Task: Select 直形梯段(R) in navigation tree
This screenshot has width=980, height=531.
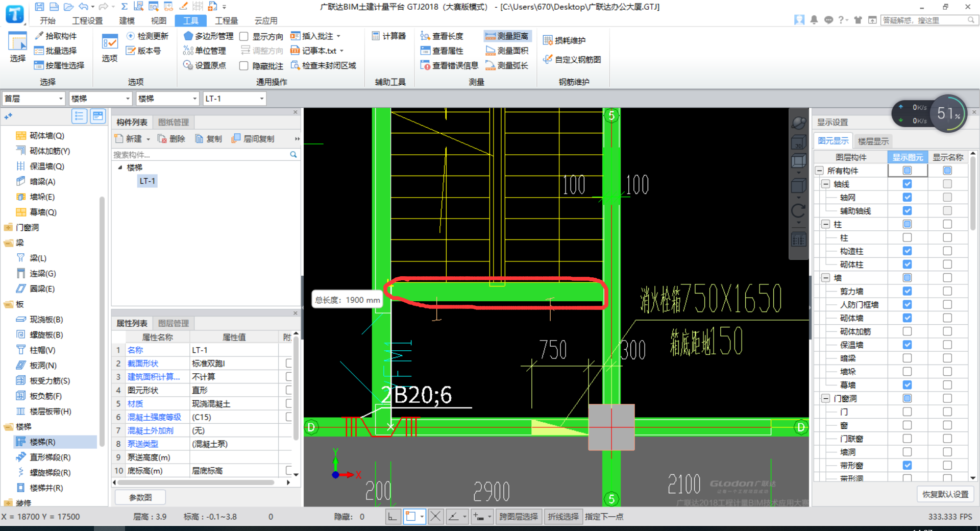Action: pos(44,457)
